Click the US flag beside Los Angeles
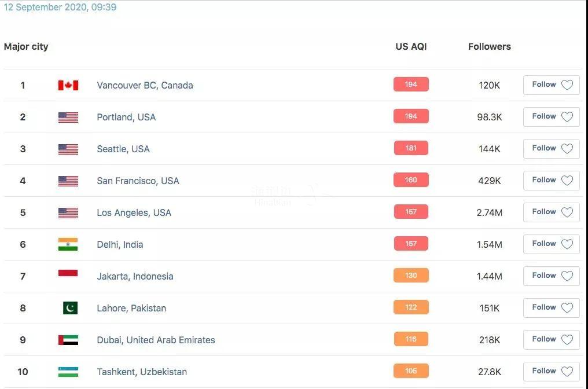Screen dimensions: 588x389 click(68, 212)
